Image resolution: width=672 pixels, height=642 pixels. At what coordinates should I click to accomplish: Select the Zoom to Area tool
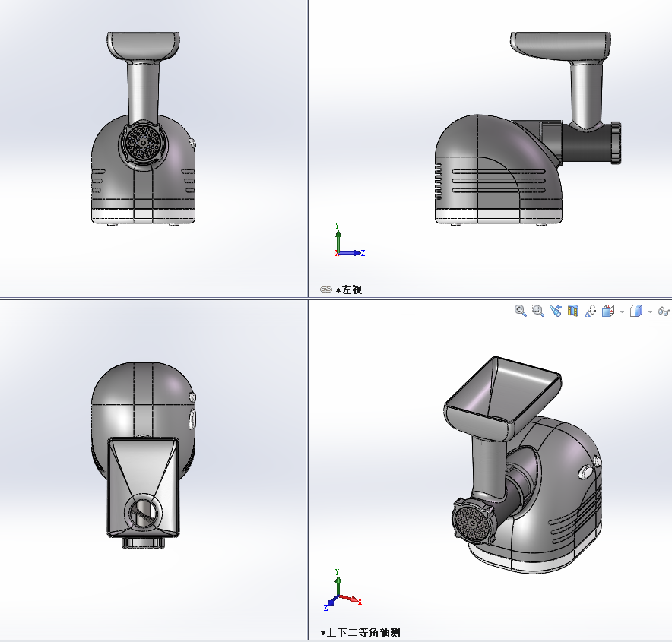[538, 311]
